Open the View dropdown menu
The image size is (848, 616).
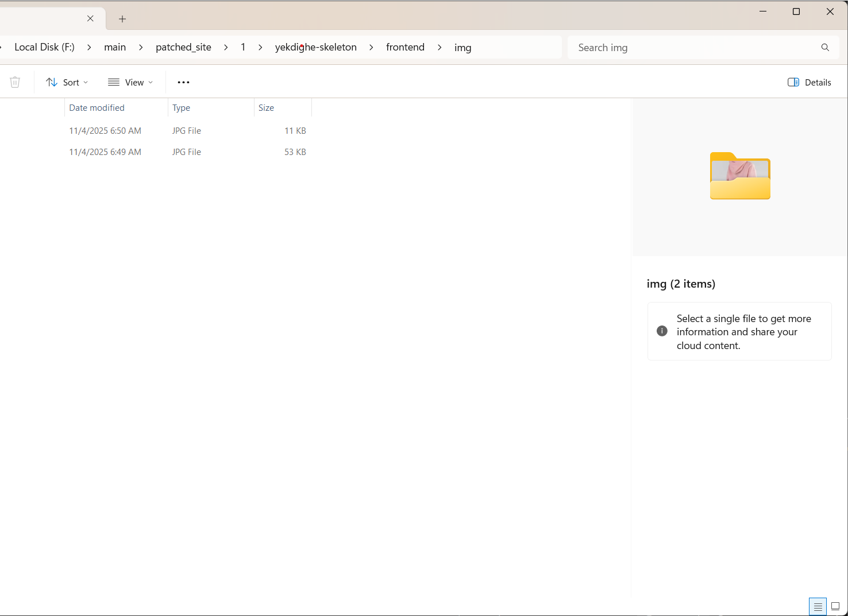click(130, 82)
